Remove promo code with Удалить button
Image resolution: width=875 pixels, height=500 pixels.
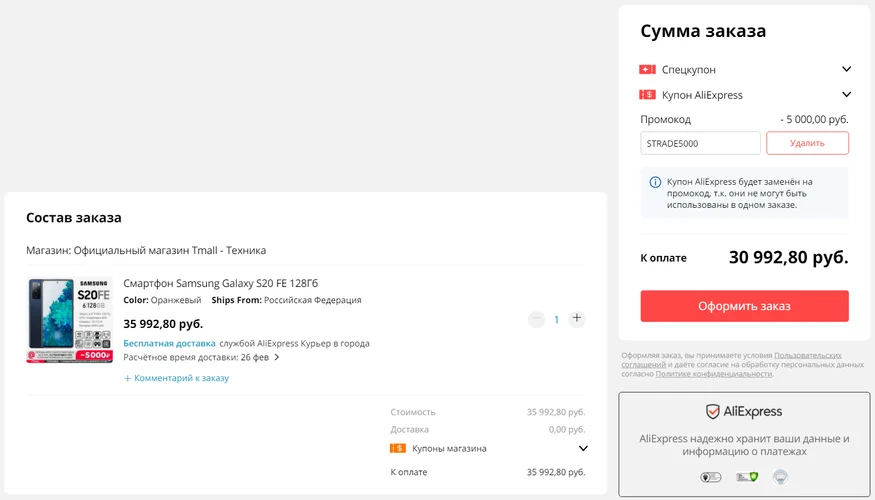pyautogui.click(x=807, y=143)
